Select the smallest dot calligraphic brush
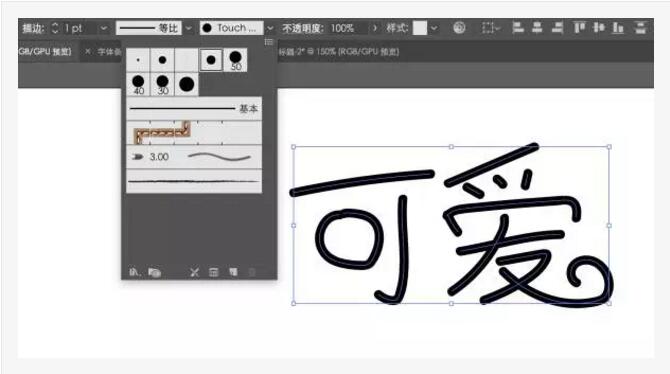 (x=138, y=60)
